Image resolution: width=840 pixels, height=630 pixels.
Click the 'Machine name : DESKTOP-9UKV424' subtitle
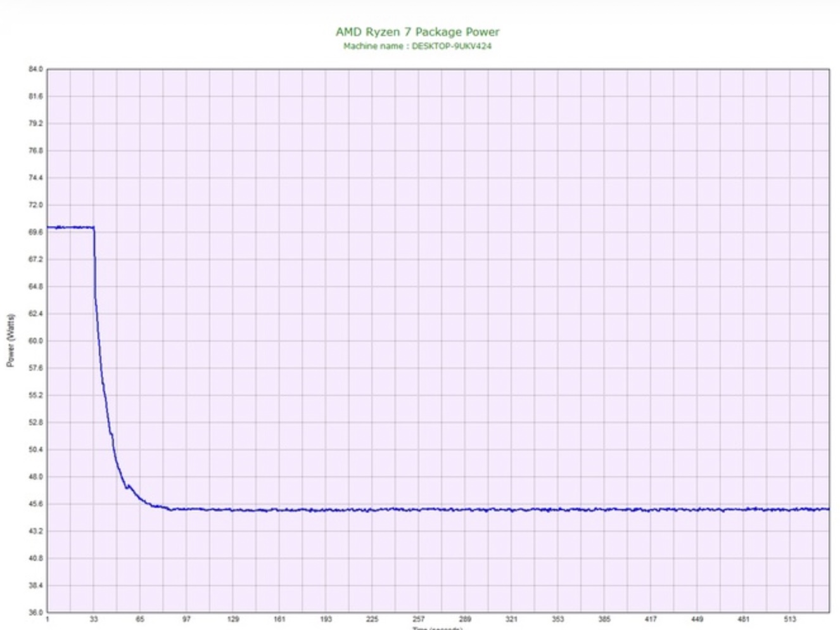417,46
